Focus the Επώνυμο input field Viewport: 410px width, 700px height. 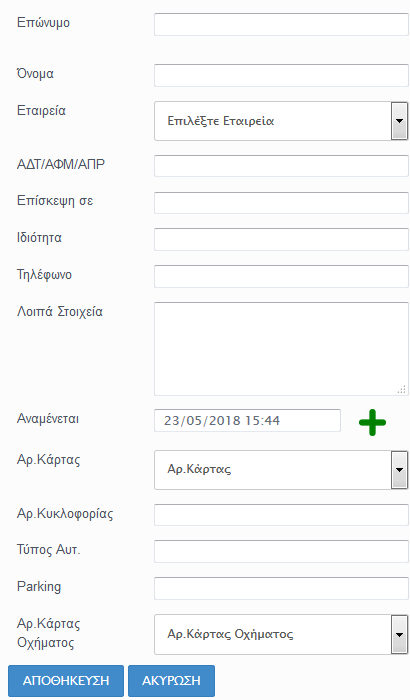tap(281, 24)
